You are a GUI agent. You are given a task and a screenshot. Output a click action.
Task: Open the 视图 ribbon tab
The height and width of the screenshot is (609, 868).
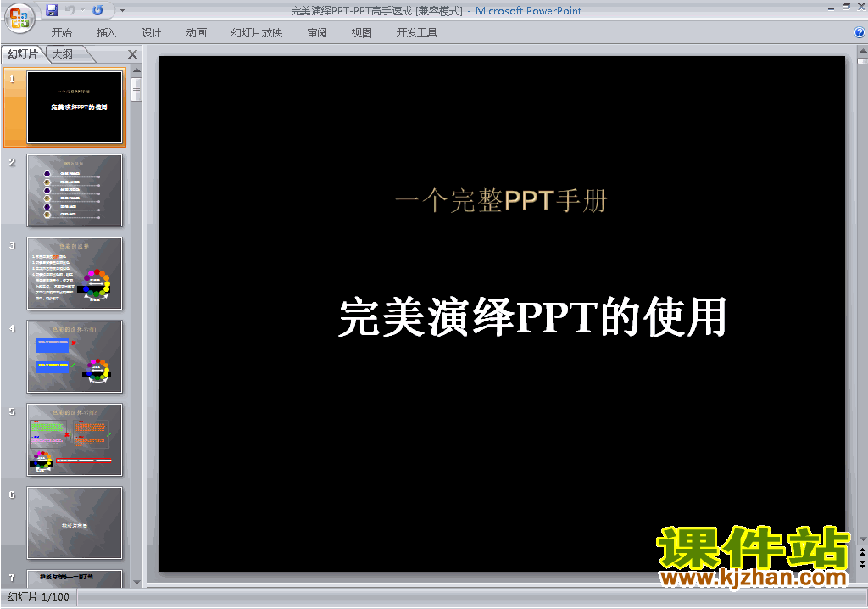(x=361, y=33)
